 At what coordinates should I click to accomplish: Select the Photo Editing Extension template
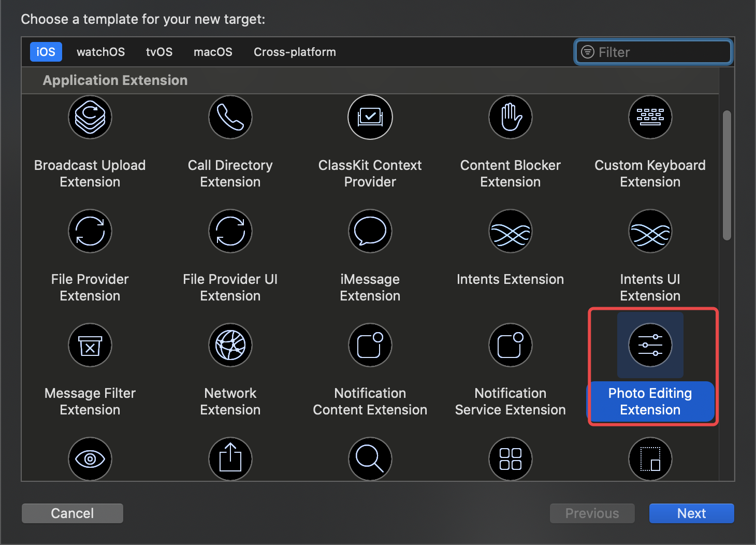pyautogui.click(x=650, y=346)
